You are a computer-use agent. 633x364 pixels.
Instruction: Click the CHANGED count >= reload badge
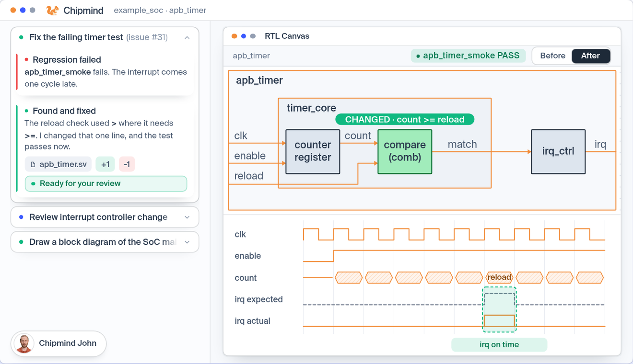pos(405,119)
